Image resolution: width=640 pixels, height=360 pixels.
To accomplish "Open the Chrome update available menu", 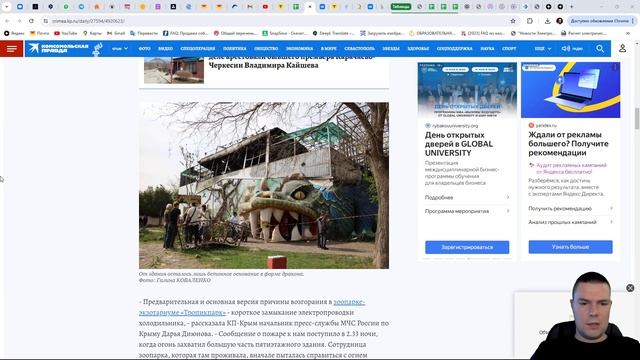I will tap(601, 21).
